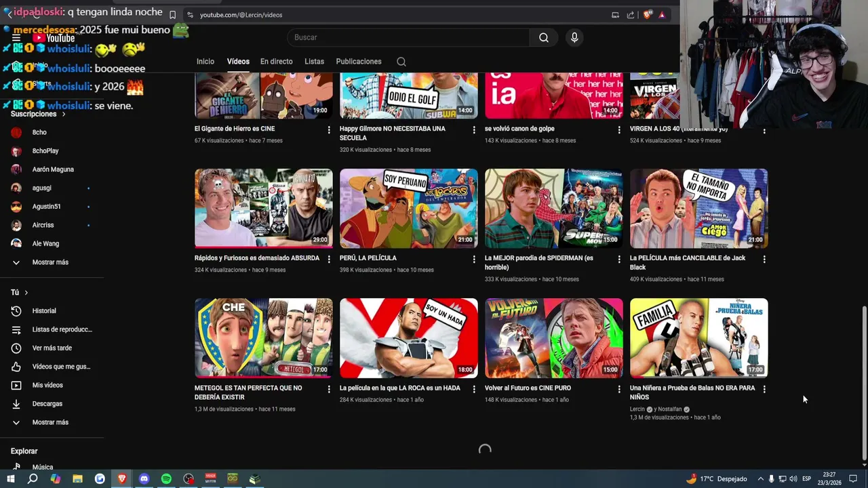Image resolution: width=868 pixels, height=488 pixels.
Task: Open options menu for METEGOL video
Action: 329,389
